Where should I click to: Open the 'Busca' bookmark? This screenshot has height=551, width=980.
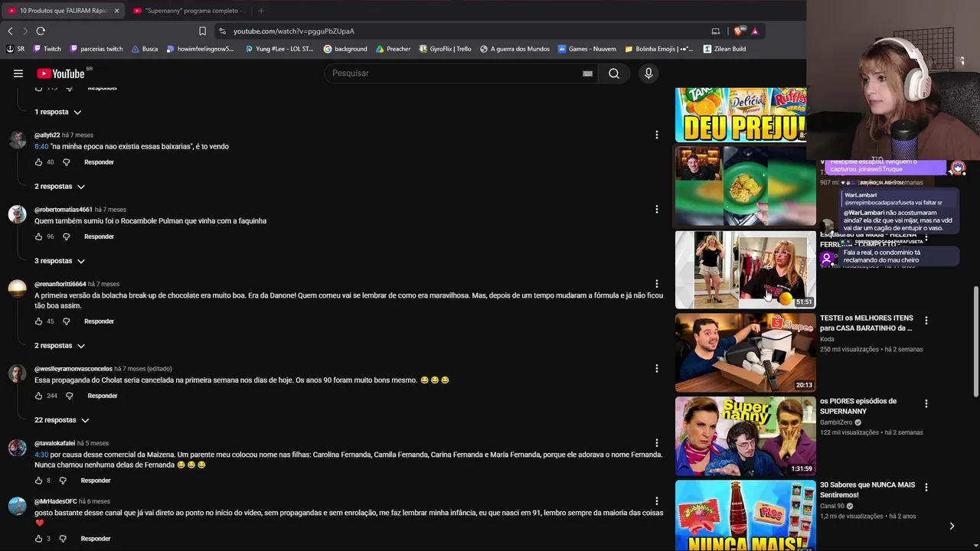tap(145, 49)
